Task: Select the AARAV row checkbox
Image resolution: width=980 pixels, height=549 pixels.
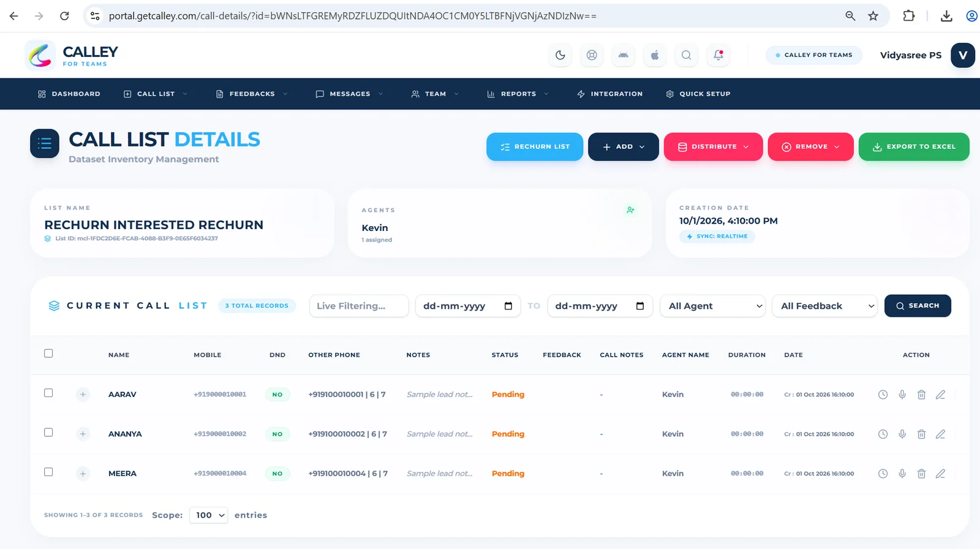Action: click(48, 393)
